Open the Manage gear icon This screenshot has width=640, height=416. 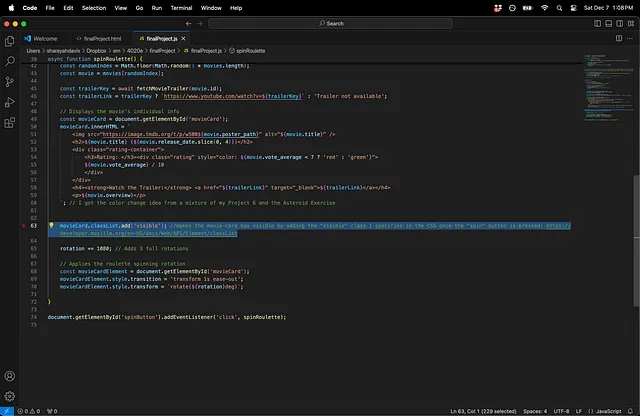click(10, 396)
